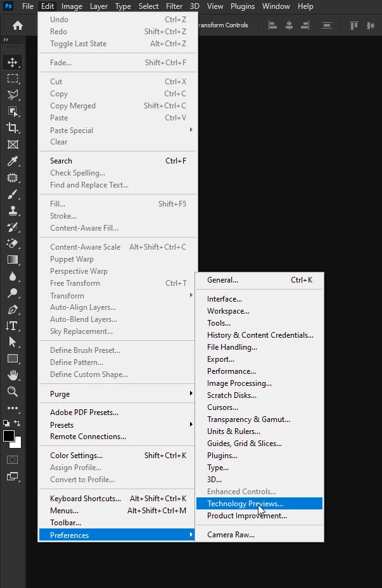Select the Eraser tool
382x588 pixels.
pyautogui.click(x=13, y=243)
